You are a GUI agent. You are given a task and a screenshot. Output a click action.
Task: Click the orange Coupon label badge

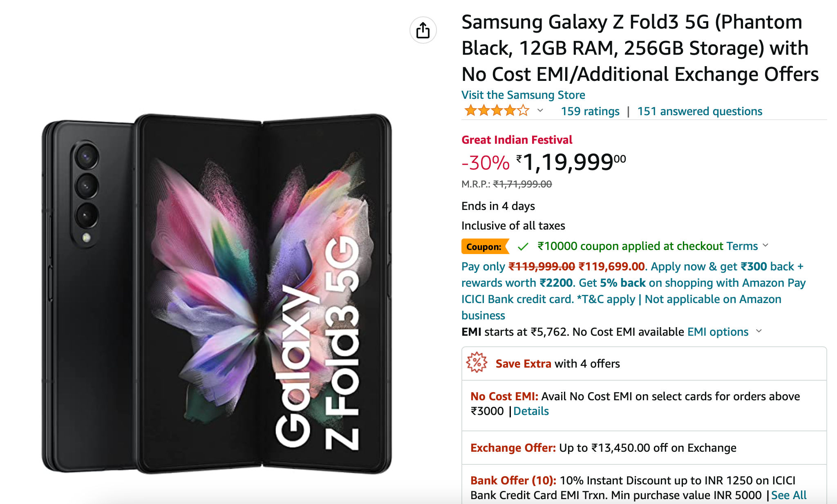(485, 246)
